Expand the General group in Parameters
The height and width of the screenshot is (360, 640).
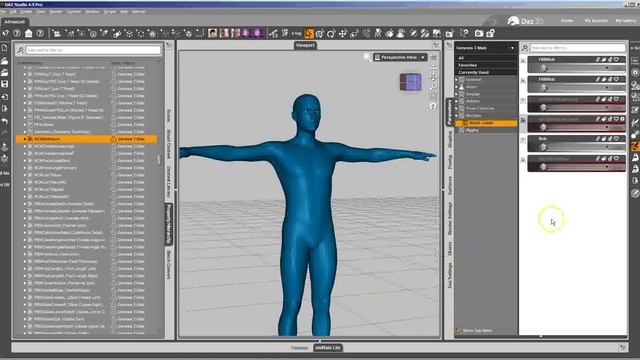(456, 80)
